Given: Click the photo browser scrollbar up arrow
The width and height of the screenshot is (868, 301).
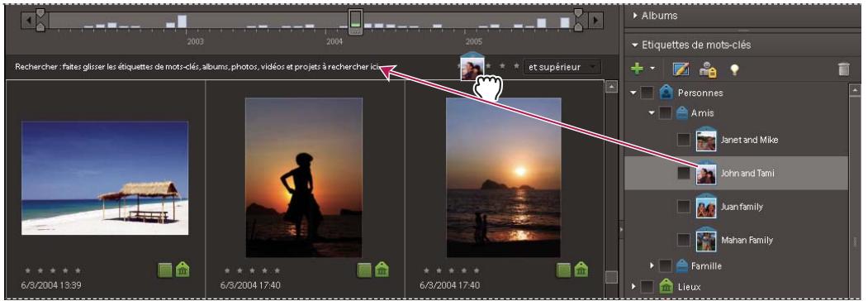Looking at the screenshot, I should [x=612, y=87].
